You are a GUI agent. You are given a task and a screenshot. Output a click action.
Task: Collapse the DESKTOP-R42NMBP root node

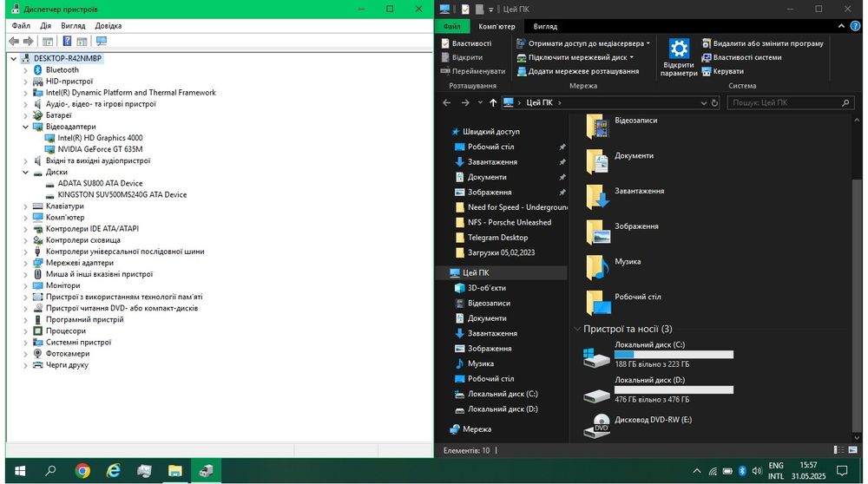tap(13, 59)
